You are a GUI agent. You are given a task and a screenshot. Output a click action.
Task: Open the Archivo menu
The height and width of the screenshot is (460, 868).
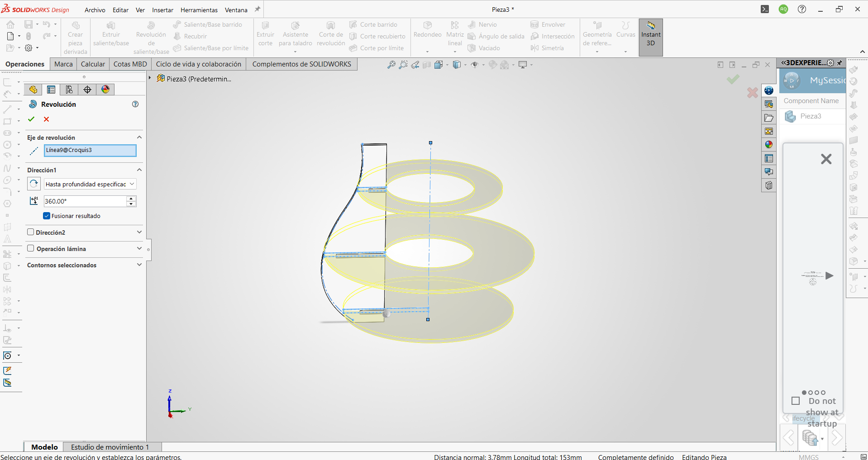(x=95, y=10)
